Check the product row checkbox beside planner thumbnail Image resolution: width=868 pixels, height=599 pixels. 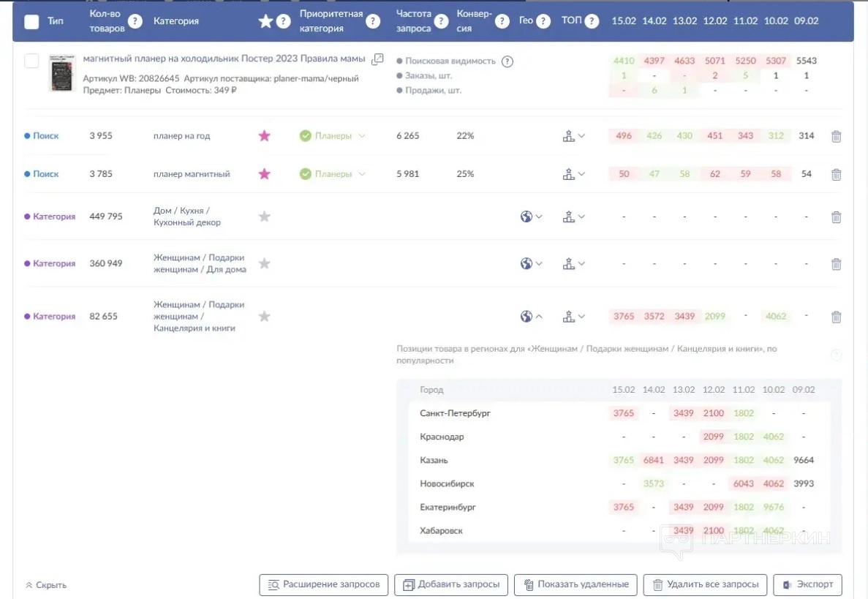(x=31, y=61)
